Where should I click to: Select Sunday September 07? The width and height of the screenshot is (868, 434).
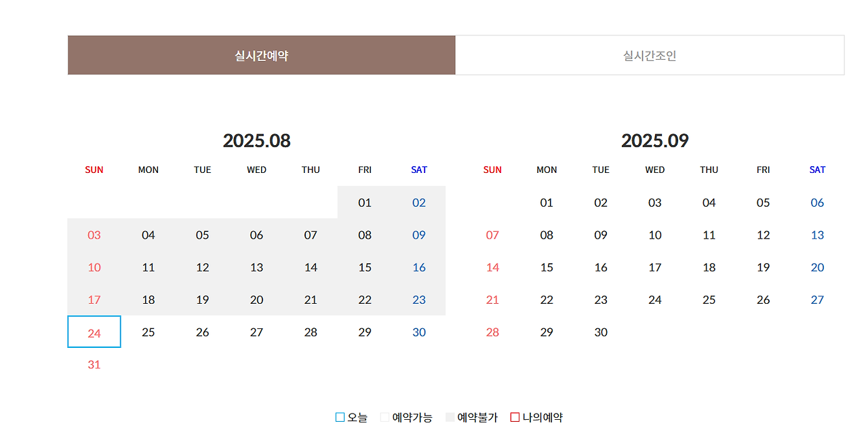coord(492,235)
